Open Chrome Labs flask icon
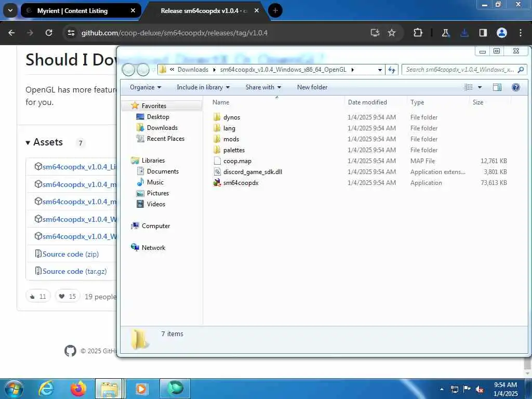532x399 pixels. point(445,33)
